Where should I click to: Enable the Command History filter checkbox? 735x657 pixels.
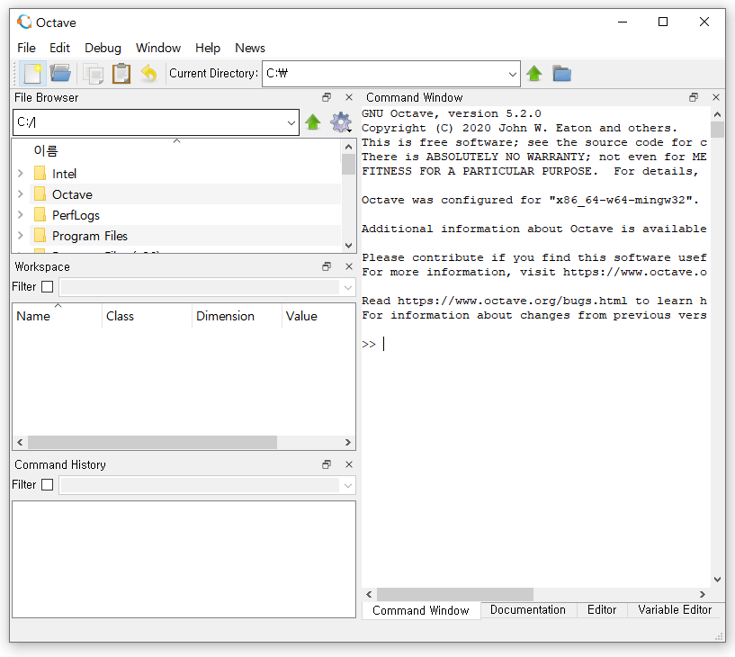point(47,485)
